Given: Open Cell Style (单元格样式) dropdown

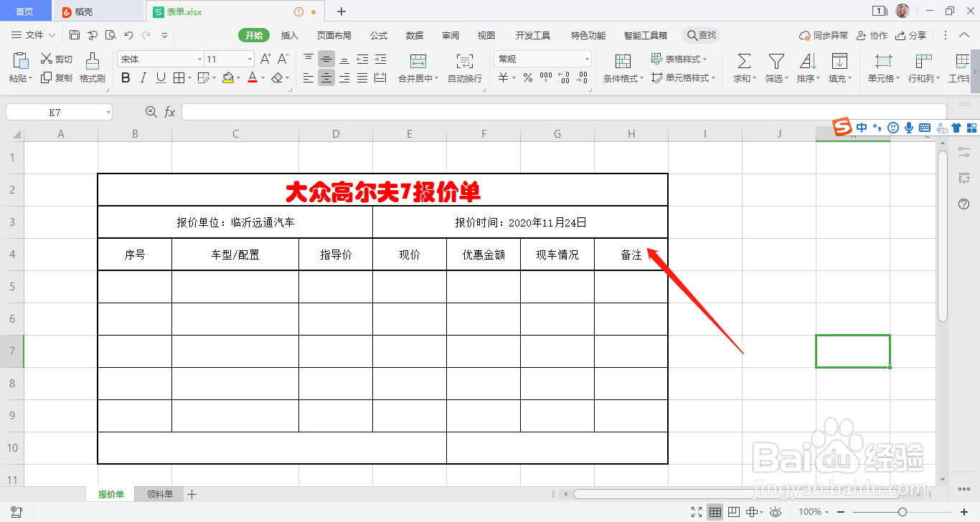Looking at the screenshot, I should (x=682, y=77).
